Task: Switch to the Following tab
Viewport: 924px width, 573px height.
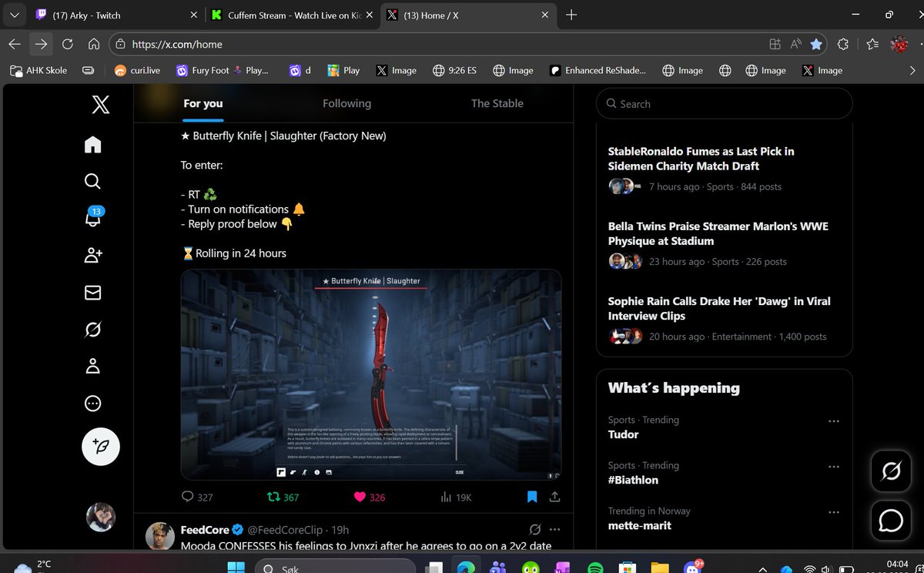Action: click(346, 103)
